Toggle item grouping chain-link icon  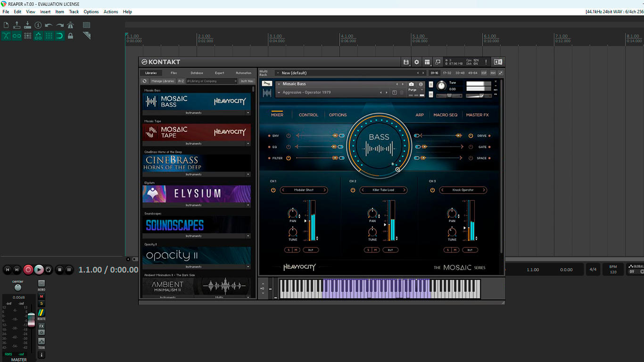click(17, 36)
